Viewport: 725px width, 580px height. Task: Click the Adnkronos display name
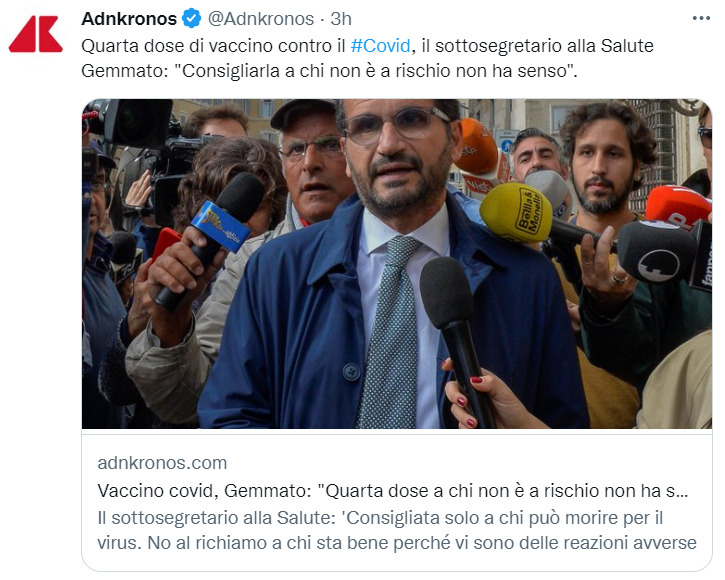click(129, 19)
